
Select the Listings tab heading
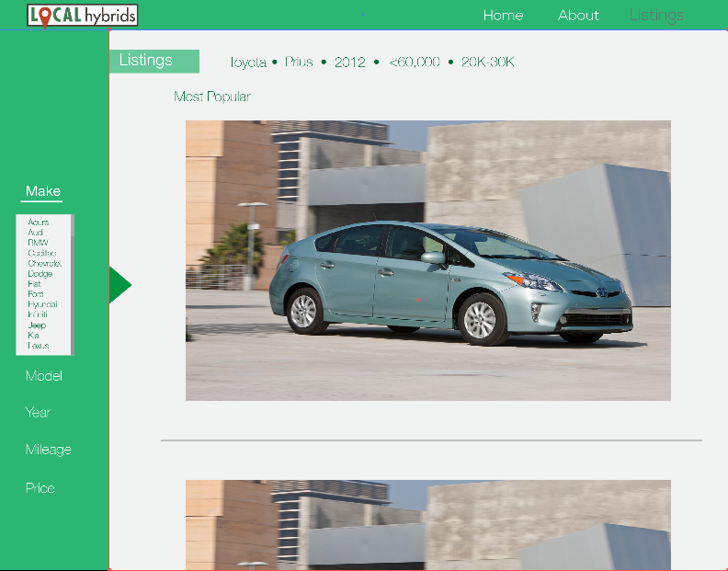coord(154,61)
